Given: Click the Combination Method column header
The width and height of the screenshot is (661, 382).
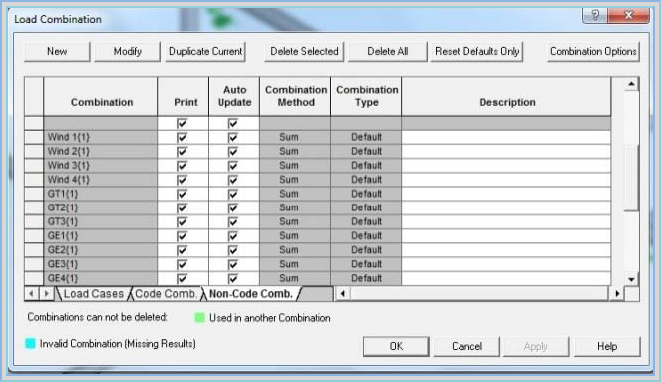Looking at the screenshot, I should (295, 97).
